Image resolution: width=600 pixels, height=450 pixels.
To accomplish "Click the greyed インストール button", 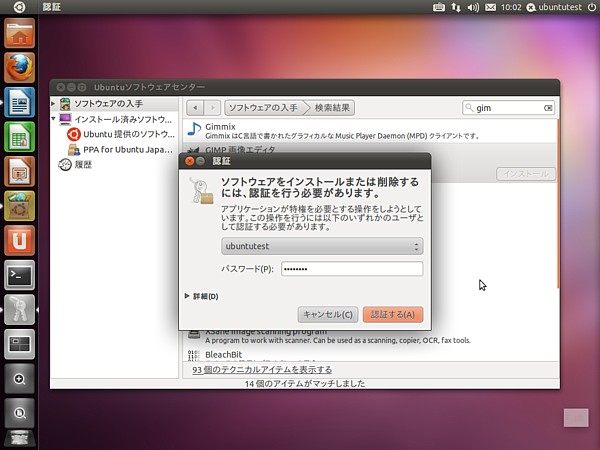I will (526, 174).
